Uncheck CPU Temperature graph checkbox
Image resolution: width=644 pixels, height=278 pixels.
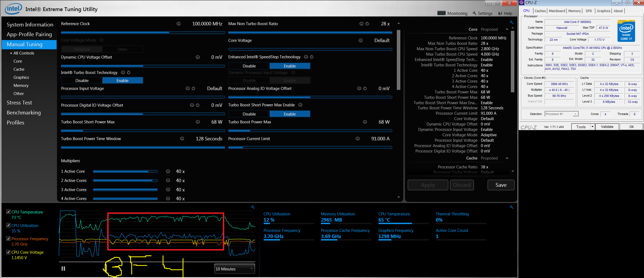tap(8, 212)
